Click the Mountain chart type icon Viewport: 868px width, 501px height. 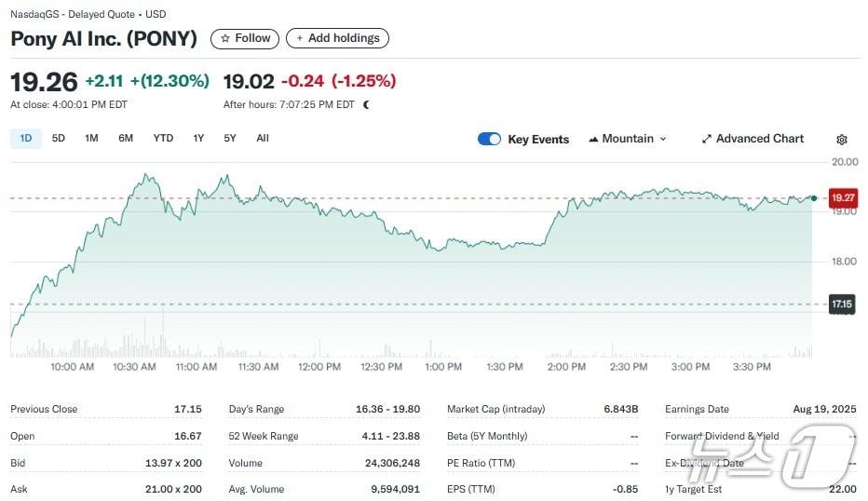pyautogui.click(x=593, y=139)
